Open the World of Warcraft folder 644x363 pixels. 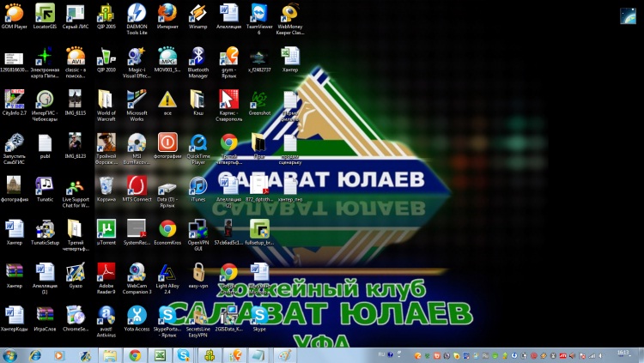coord(106,99)
